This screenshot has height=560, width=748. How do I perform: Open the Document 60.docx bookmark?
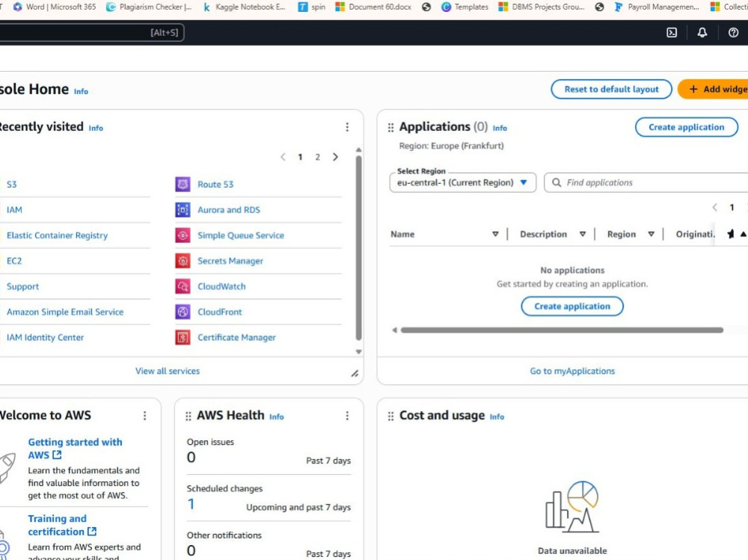pos(373,7)
